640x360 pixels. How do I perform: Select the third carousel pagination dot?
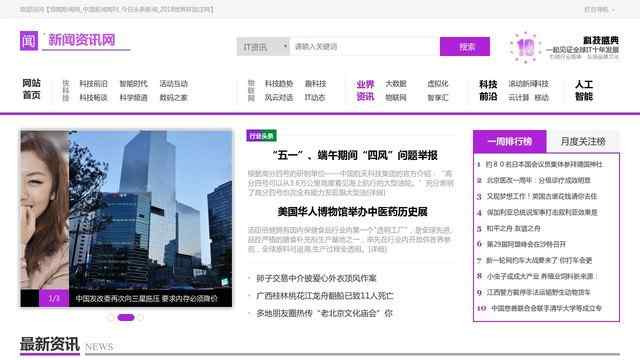[140, 317]
